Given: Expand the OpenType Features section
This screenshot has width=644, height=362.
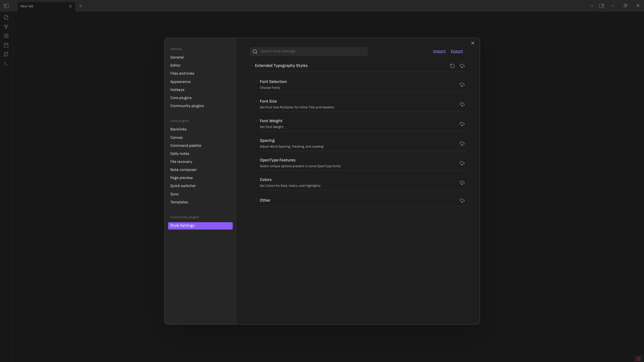Looking at the screenshot, I should point(277,160).
